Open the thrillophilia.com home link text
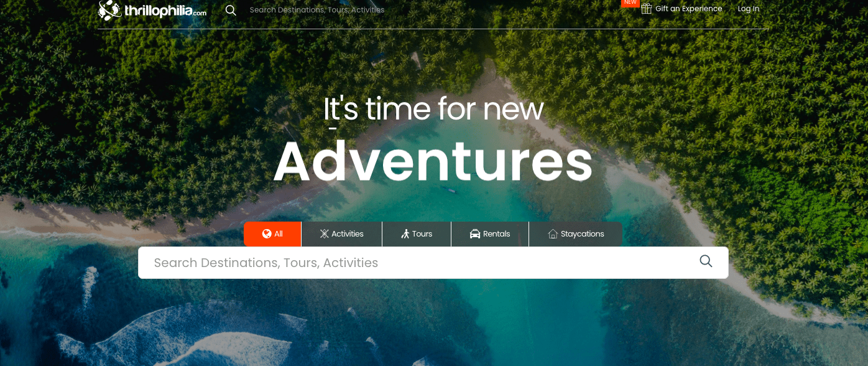The image size is (868, 366). (x=165, y=11)
